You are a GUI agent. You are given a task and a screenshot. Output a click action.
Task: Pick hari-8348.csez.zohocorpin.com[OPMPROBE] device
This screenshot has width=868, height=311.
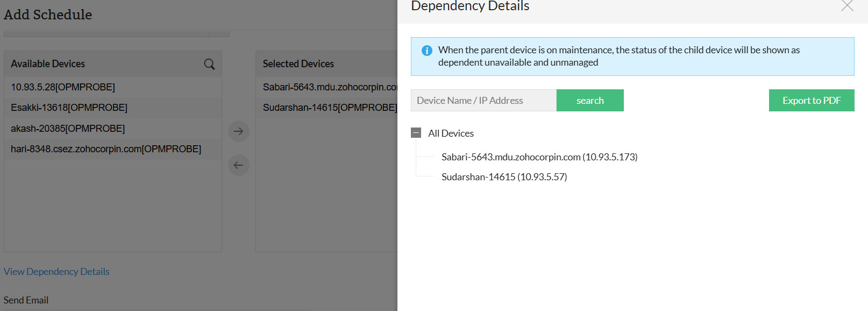coord(106,149)
